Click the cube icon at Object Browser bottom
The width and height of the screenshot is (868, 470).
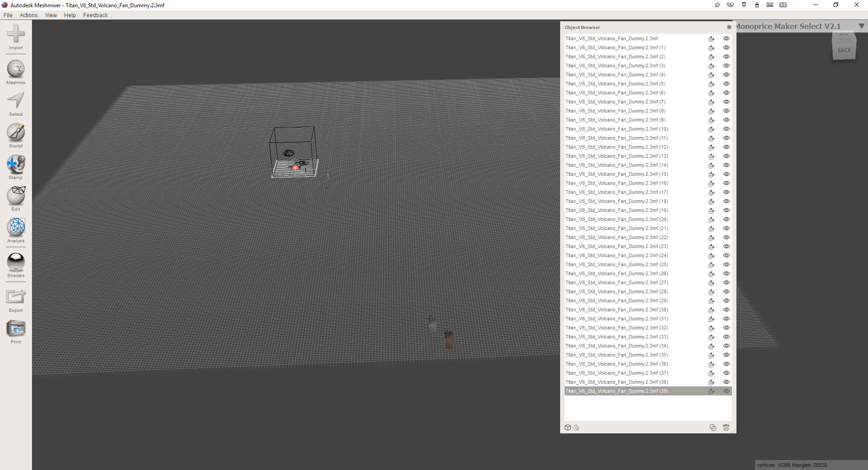568,428
